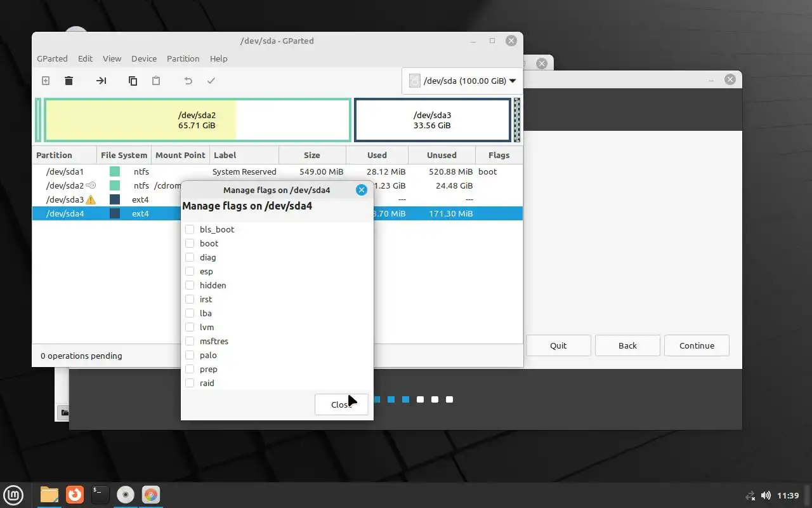Image resolution: width=812 pixels, height=508 pixels.
Task: Click the GParted taskbar icon
Action: point(151,494)
